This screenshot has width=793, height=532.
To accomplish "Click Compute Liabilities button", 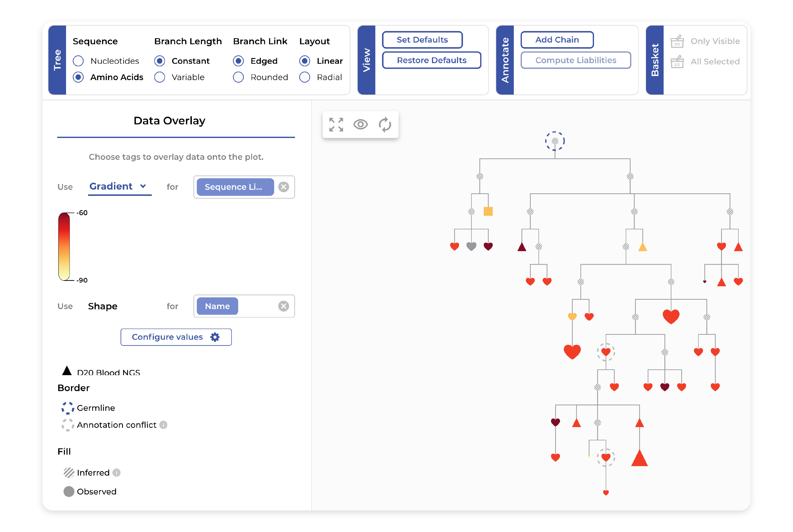I will point(576,60).
